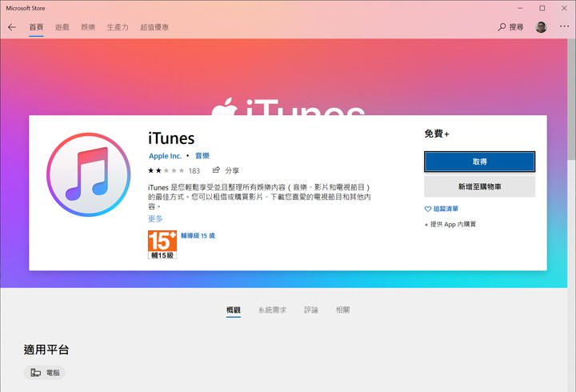The width and height of the screenshot is (576, 392).
Task: Select the 概觀 section tab
Action: 234,310
